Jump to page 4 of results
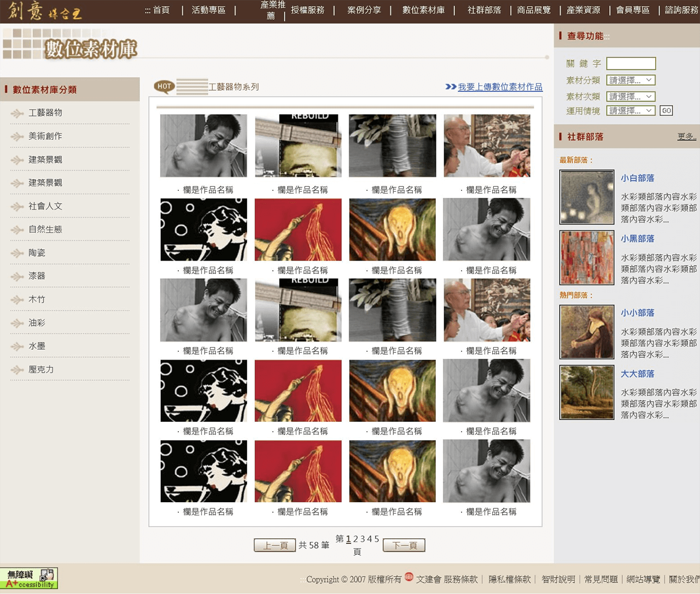Image resolution: width=700 pixels, height=594 pixels. click(370, 539)
